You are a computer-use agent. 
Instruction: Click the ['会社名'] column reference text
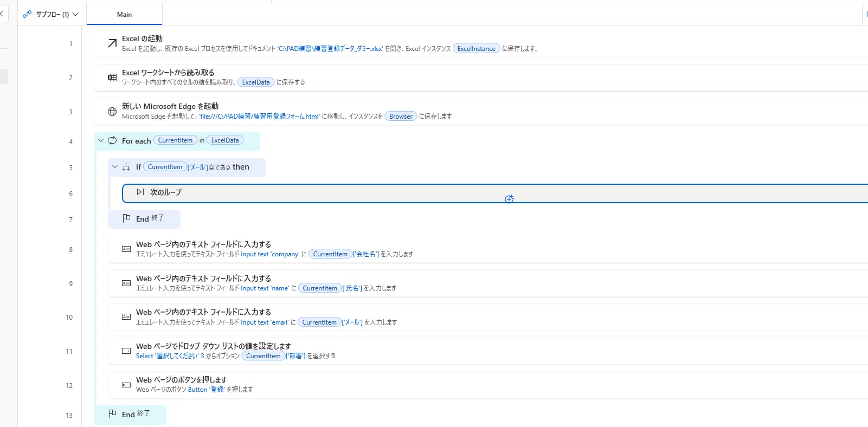[366, 254]
